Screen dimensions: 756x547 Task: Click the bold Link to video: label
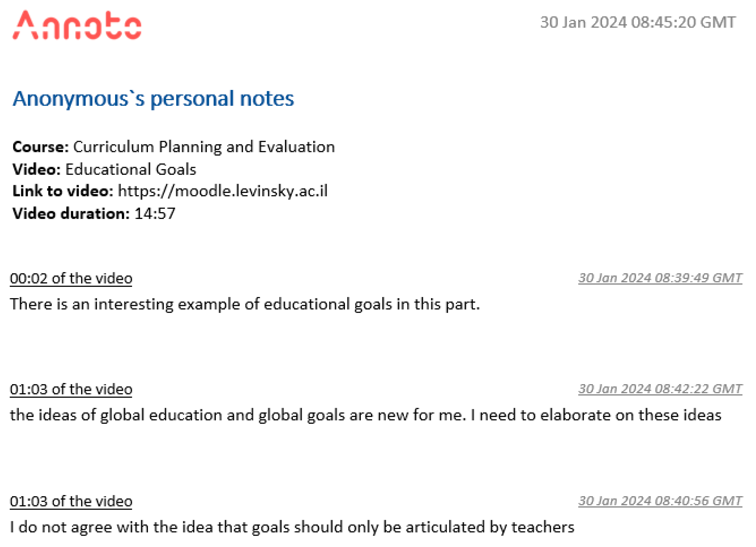point(63,191)
